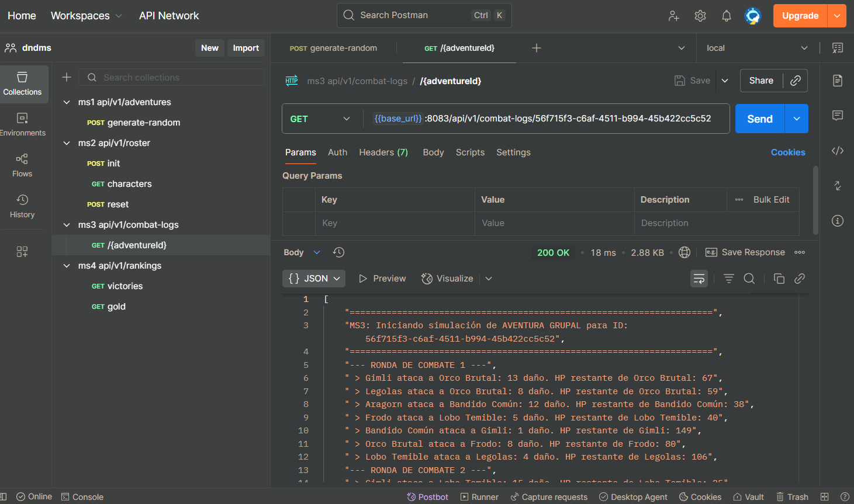
Task: Open the Runner from the status bar
Action: pyautogui.click(x=479, y=496)
